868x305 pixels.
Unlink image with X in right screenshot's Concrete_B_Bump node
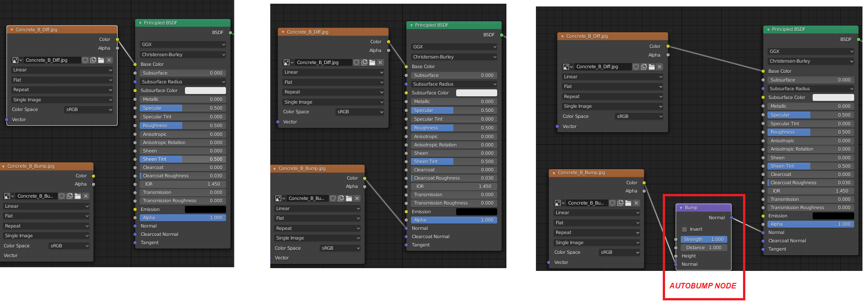coord(636,203)
